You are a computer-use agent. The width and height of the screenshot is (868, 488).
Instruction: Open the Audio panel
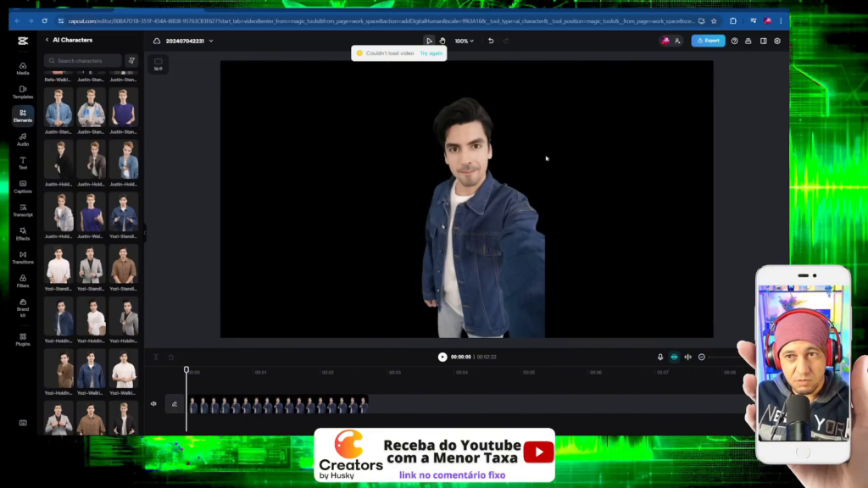tap(23, 139)
